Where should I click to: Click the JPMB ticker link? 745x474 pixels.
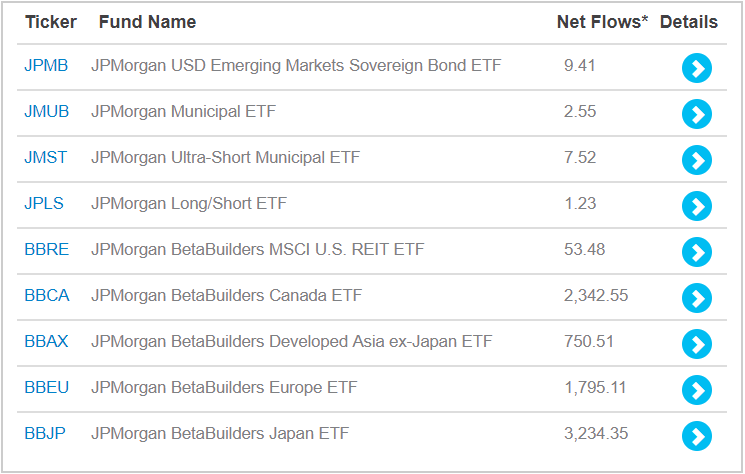[46, 66]
